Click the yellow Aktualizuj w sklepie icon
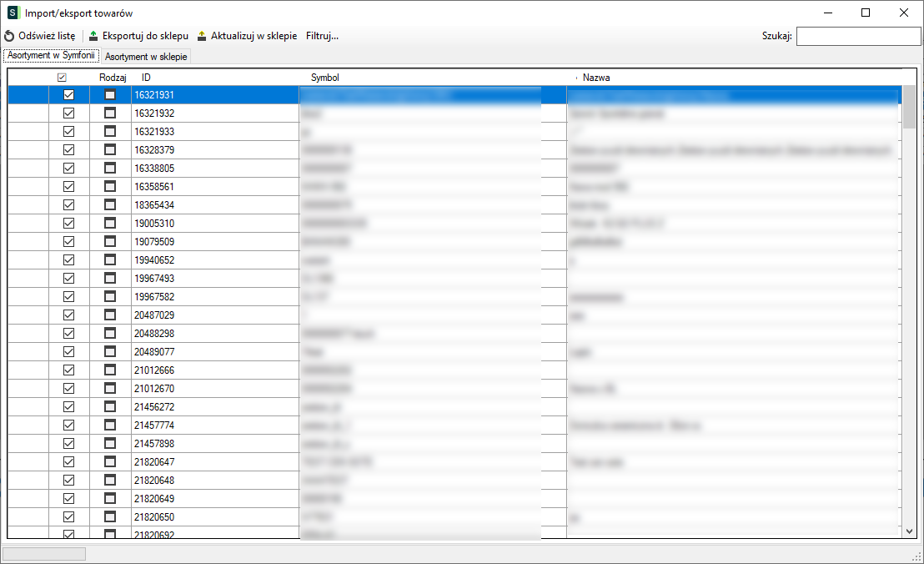 click(x=202, y=36)
